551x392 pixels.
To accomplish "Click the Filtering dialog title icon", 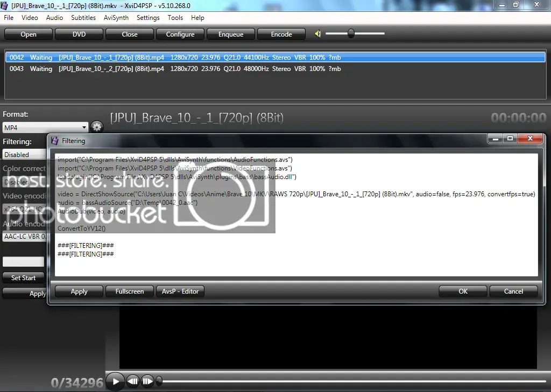I will pos(54,141).
